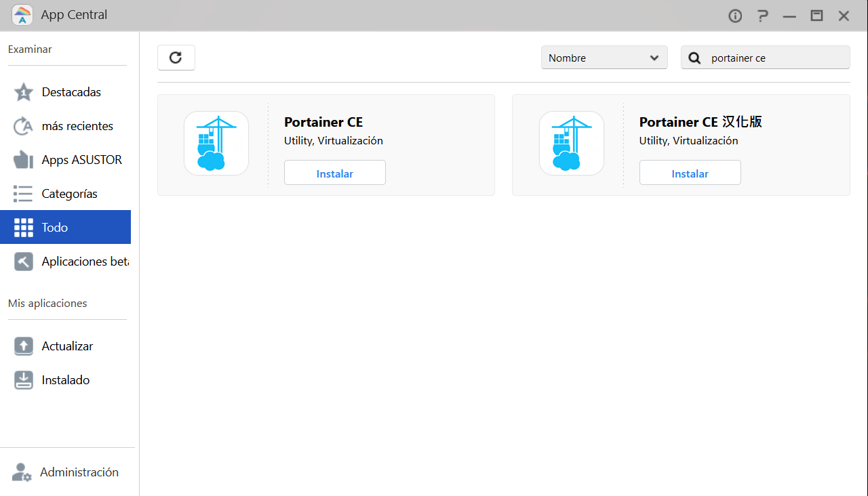Expand the Nombre sort dropdown

pyautogui.click(x=604, y=58)
